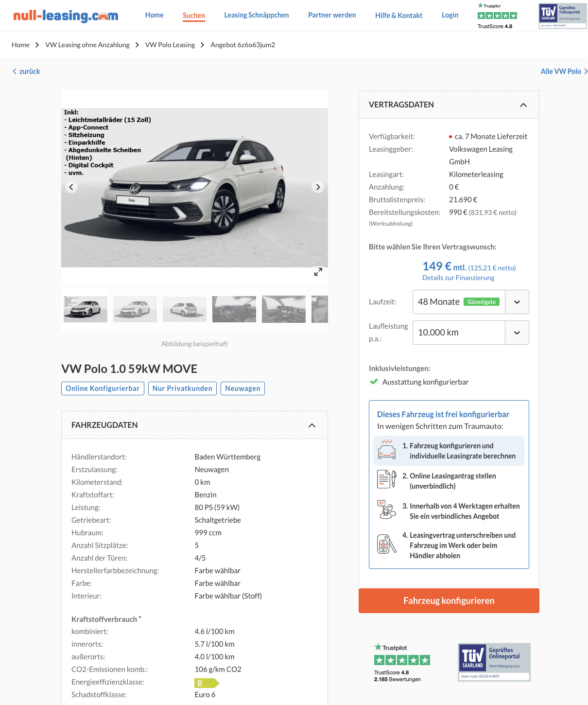Image resolution: width=588 pixels, height=705 pixels.
Task: Click the Baden Württemberg dealer location value
Action: 227,457
